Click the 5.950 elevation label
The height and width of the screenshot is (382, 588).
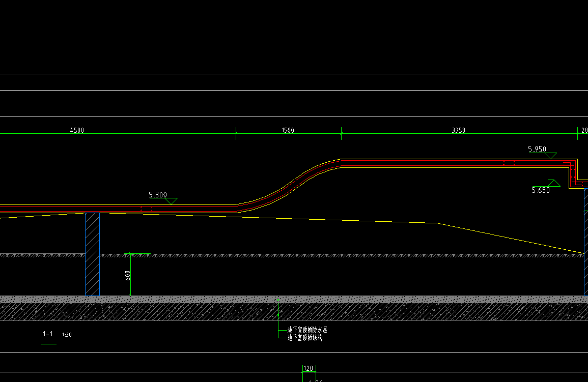tap(537, 149)
